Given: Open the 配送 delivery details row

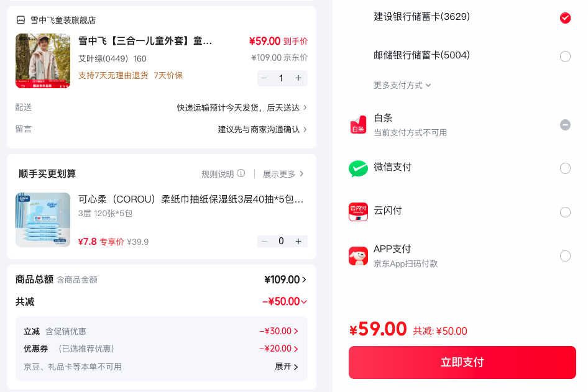Looking at the screenshot, I should (161, 107).
